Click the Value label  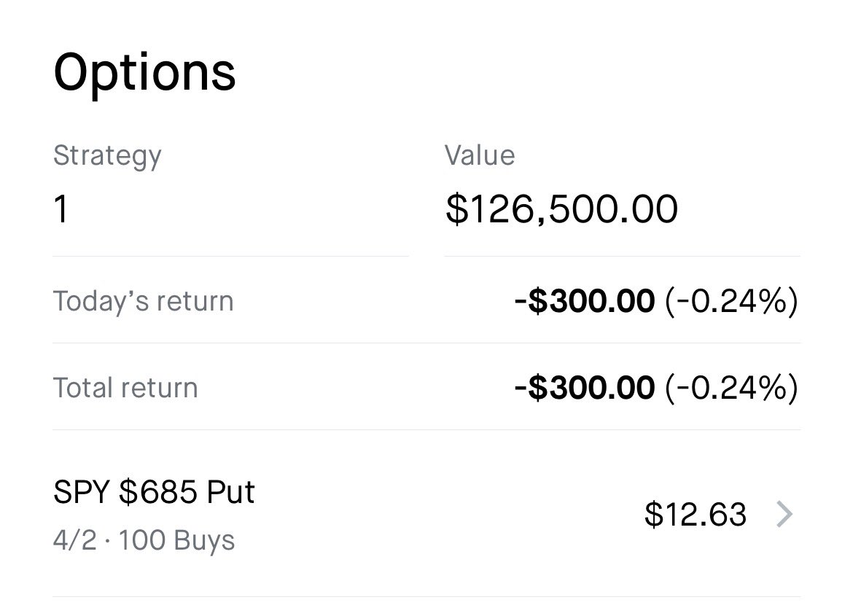(479, 156)
